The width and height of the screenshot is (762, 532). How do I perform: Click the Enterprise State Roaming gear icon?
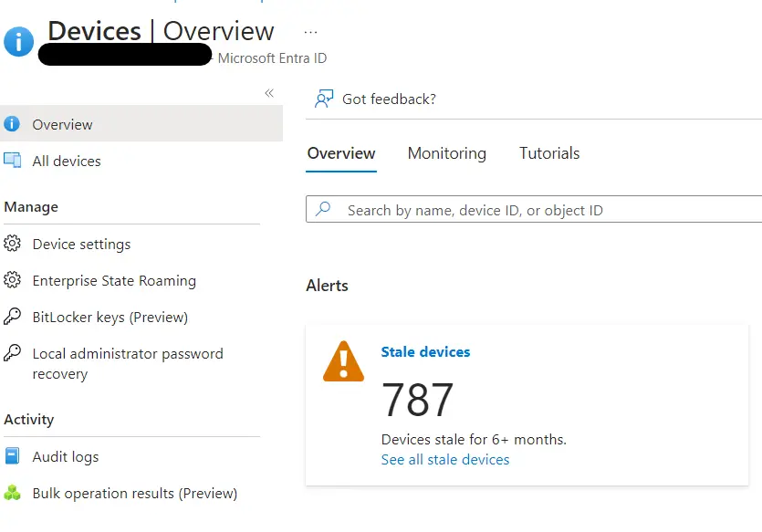pyautogui.click(x=13, y=280)
